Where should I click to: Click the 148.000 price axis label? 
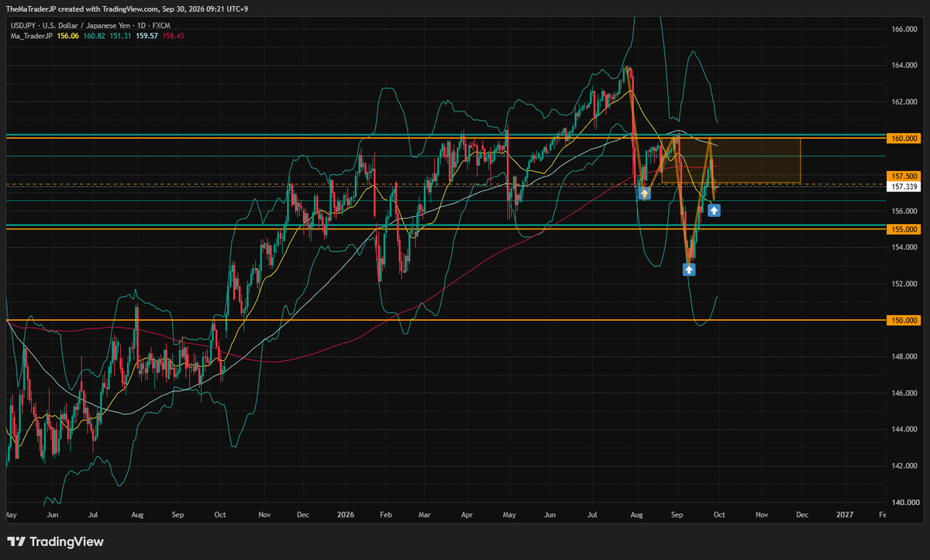[904, 356]
